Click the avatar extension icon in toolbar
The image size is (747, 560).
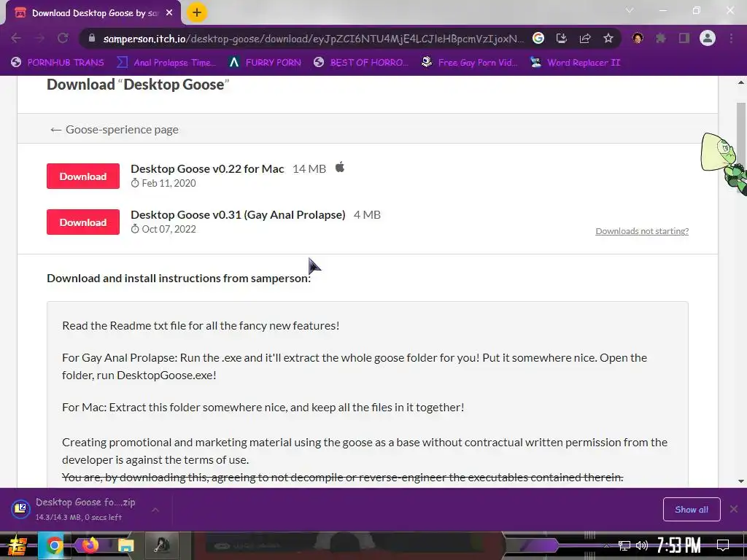638,38
